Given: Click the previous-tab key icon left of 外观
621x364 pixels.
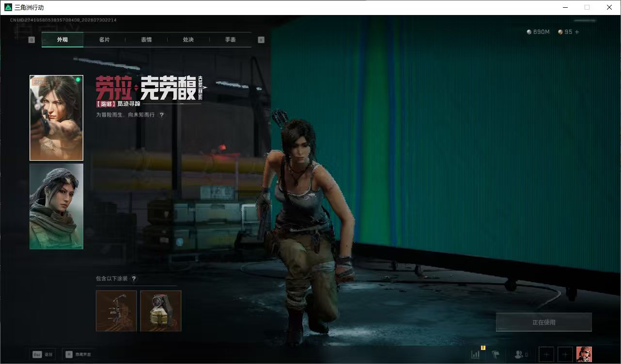Looking at the screenshot, I should pyautogui.click(x=31, y=40).
